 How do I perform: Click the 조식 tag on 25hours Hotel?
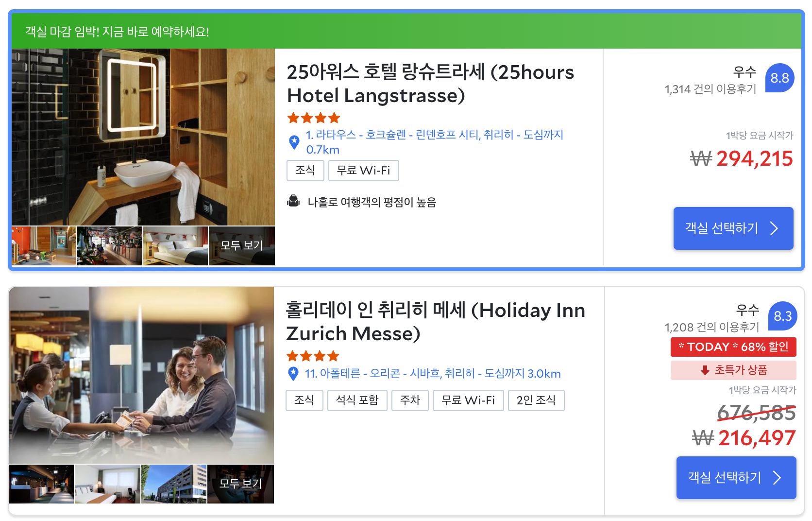[x=305, y=171]
